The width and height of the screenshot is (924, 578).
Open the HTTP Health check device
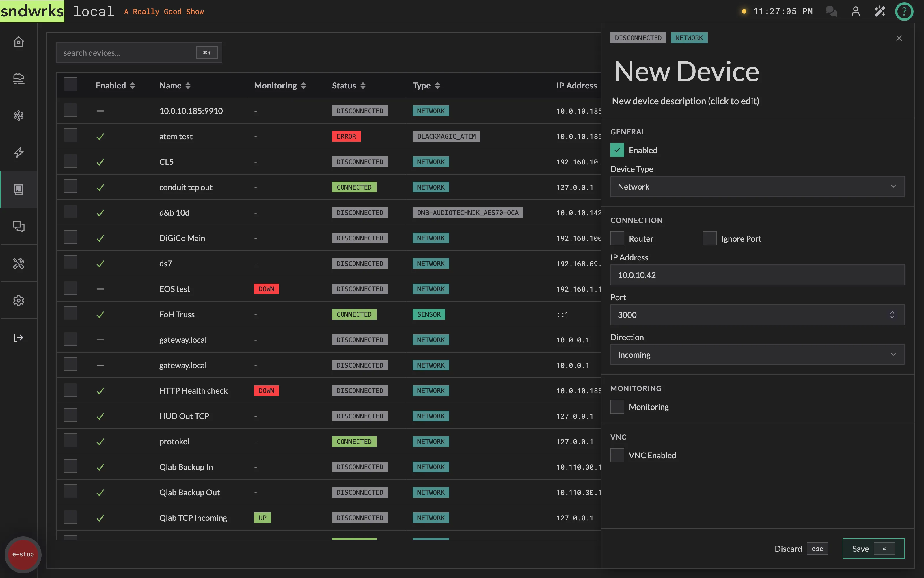point(193,391)
